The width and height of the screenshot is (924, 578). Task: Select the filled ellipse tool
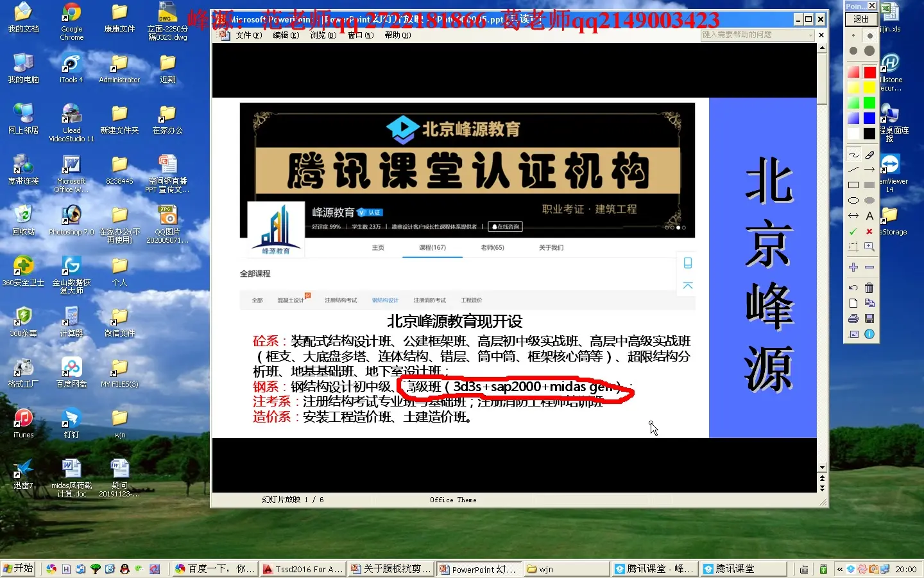coord(869,200)
